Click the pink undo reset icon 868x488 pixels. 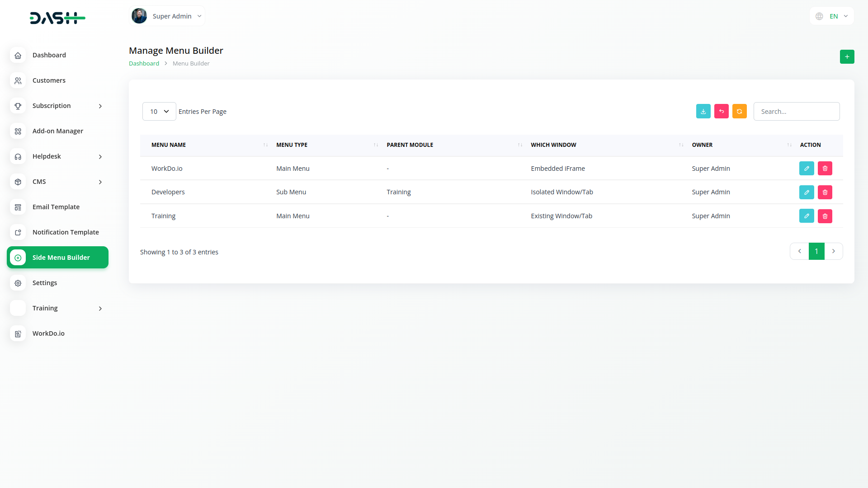(721, 111)
